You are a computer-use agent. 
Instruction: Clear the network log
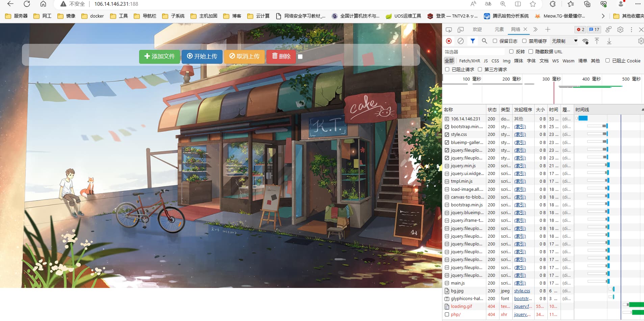461,41
